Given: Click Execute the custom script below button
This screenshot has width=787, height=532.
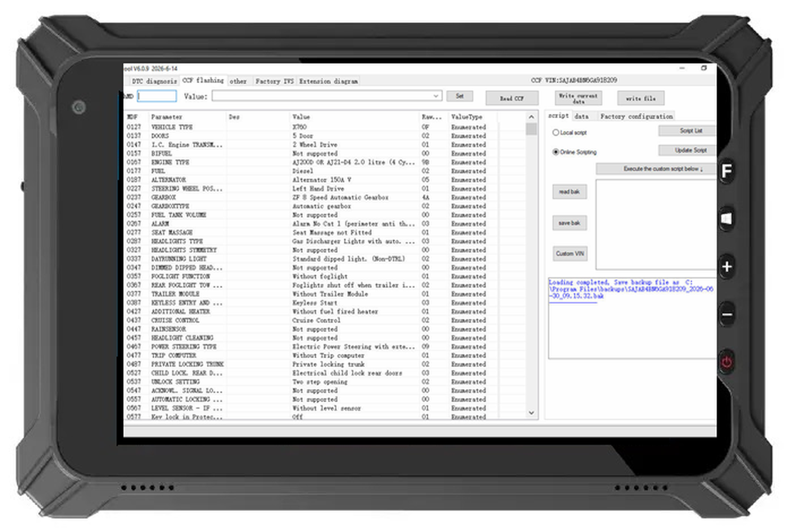Looking at the screenshot, I should (656, 169).
